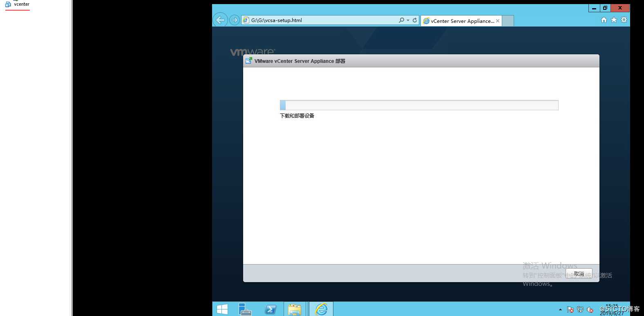The height and width of the screenshot is (316, 644).
Task: Open a new blank browser tab
Action: point(508,21)
